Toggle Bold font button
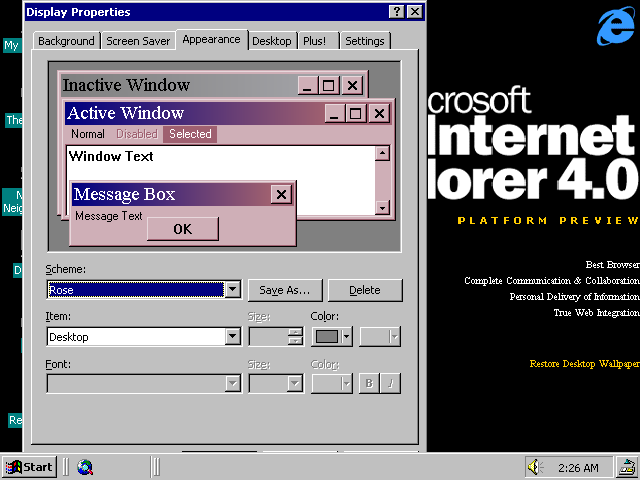 click(369, 384)
